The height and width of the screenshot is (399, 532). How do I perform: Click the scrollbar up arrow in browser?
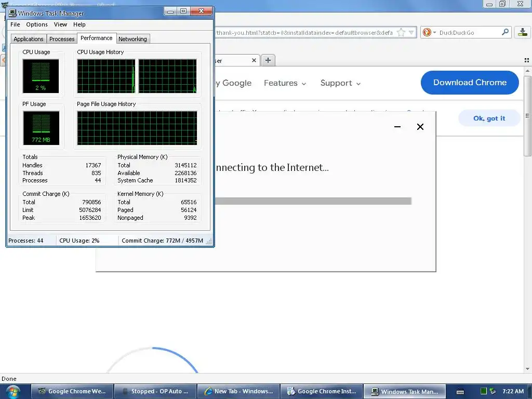pyautogui.click(x=527, y=71)
